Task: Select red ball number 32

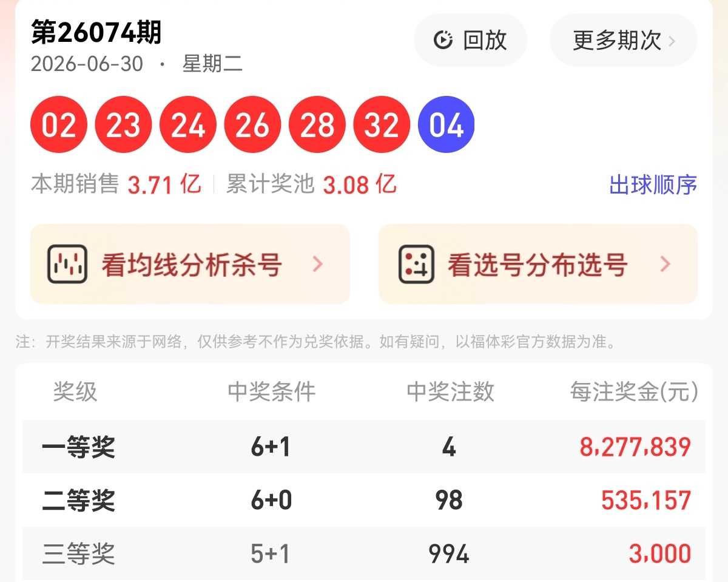Action: (x=382, y=124)
